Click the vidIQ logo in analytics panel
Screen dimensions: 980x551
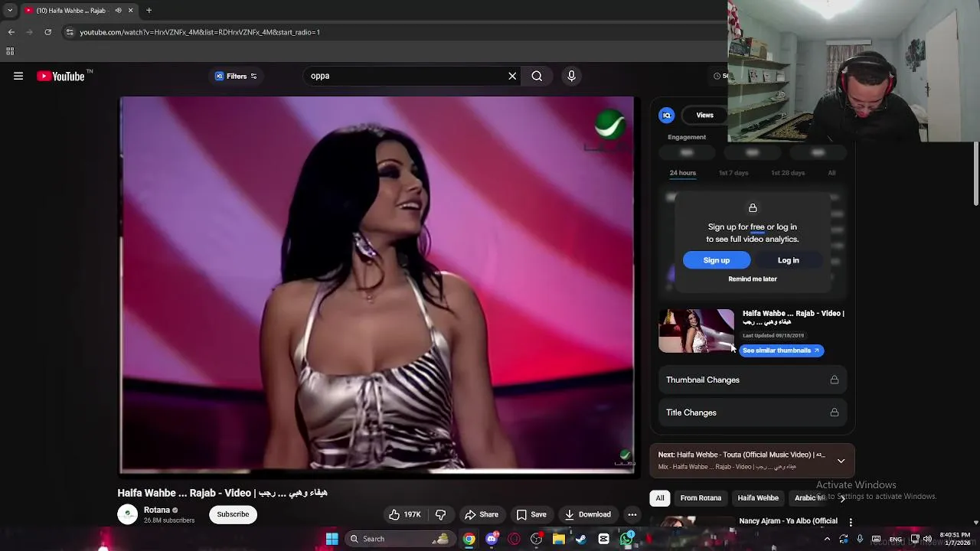667,116
